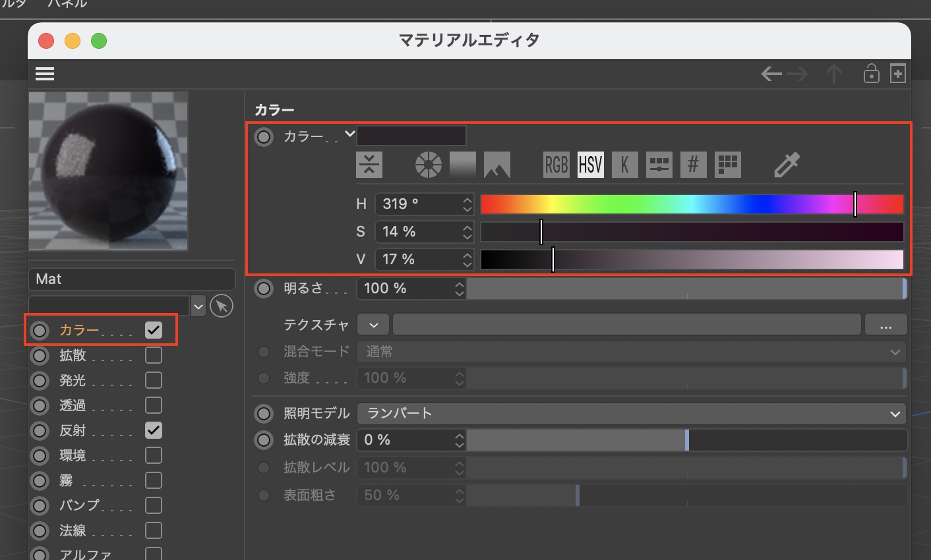Enable the 拡散 channel checkbox

(154, 355)
